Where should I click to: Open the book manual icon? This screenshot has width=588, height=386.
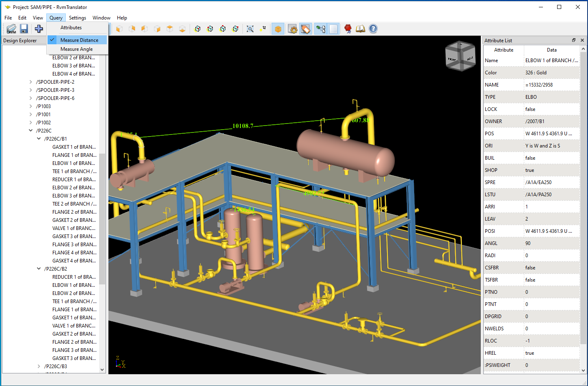(361, 29)
